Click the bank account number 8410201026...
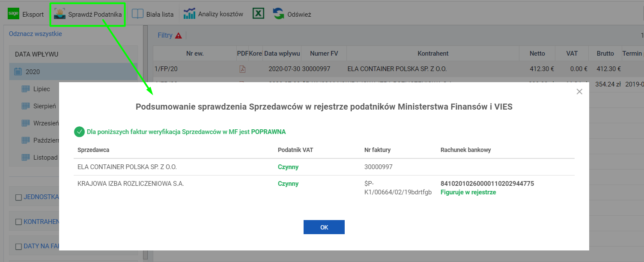 pos(487,184)
